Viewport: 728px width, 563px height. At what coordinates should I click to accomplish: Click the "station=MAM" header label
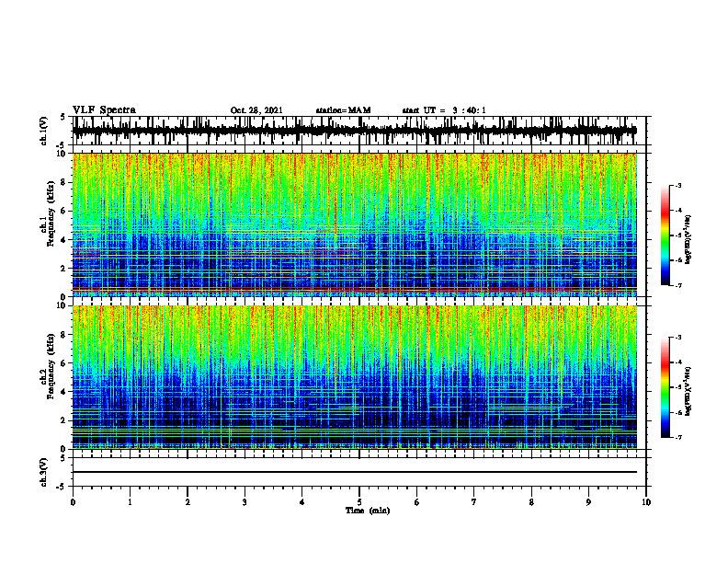click(343, 110)
